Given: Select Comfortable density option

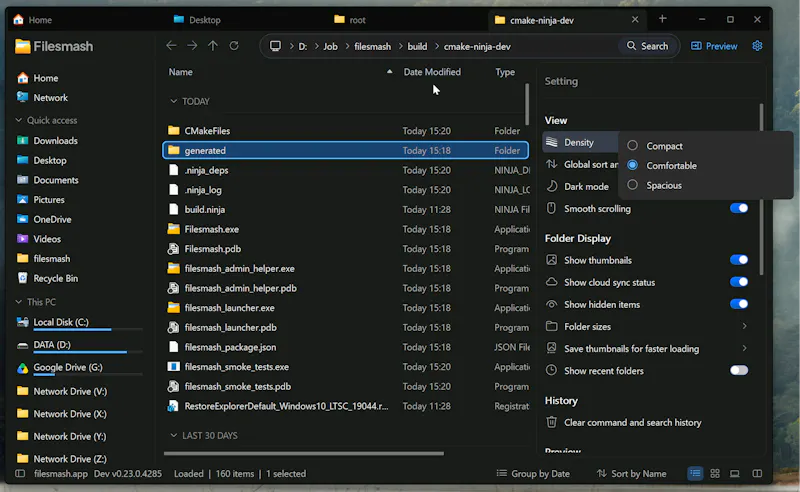Looking at the screenshot, I should click(633, 165).
